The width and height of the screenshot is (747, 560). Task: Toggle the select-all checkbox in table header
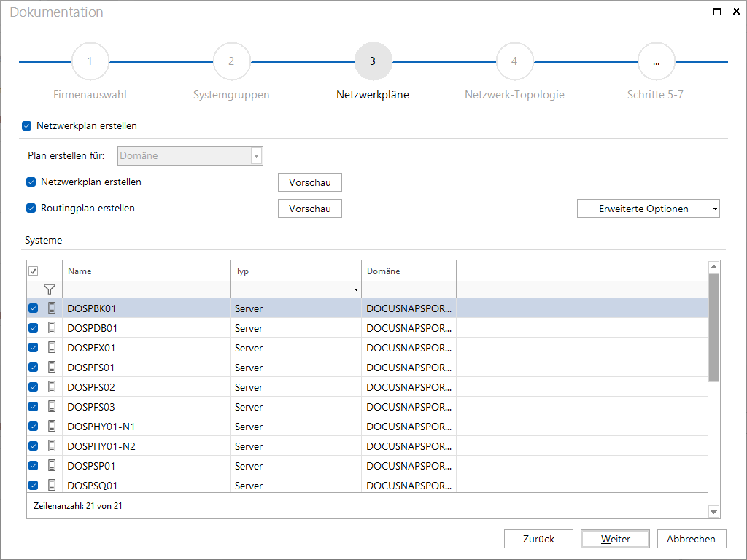(34, 271)
